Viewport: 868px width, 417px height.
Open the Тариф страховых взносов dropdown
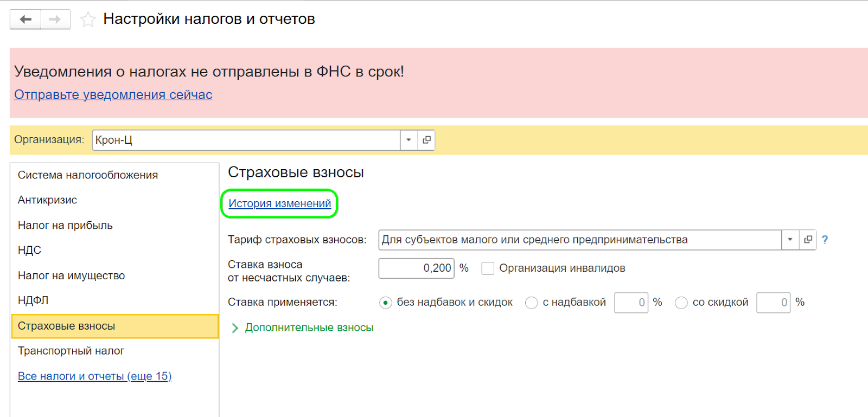pos(790,240)
